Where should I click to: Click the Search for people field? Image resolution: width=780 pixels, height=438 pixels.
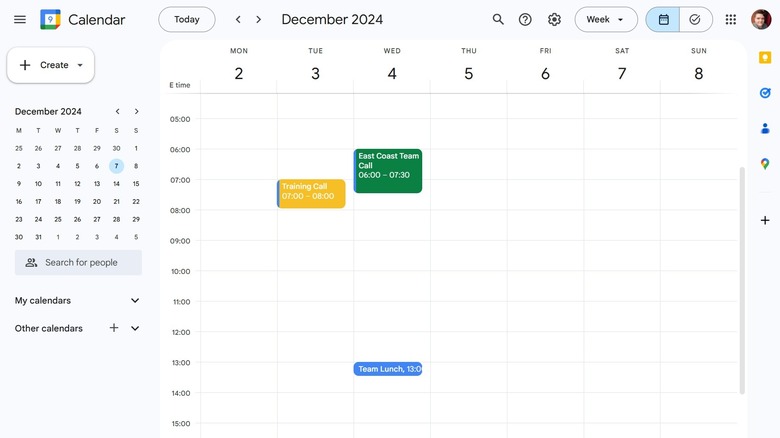78,262
